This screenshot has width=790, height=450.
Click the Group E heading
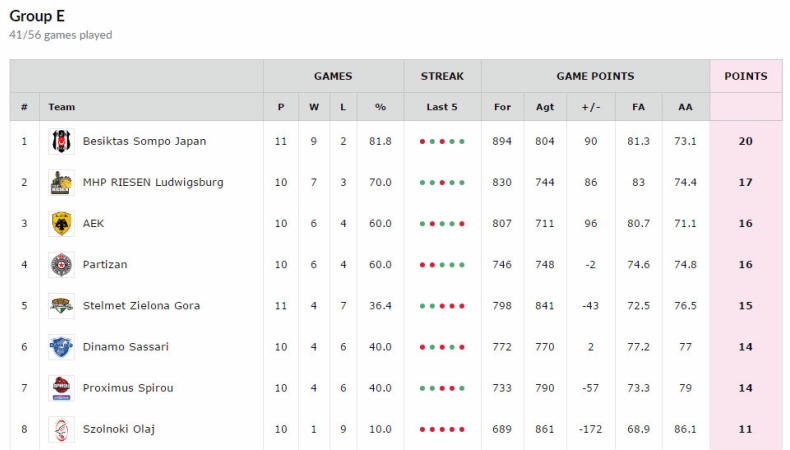click(37, 16)
